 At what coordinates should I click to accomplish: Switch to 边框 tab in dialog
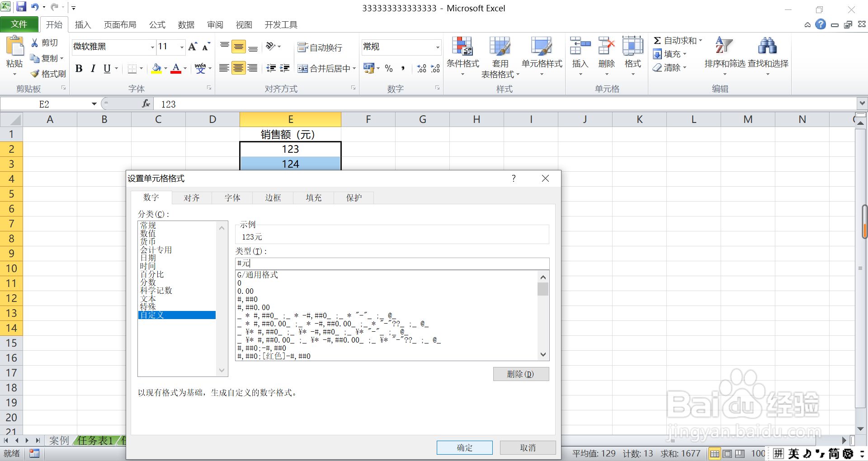coord(273,198)
